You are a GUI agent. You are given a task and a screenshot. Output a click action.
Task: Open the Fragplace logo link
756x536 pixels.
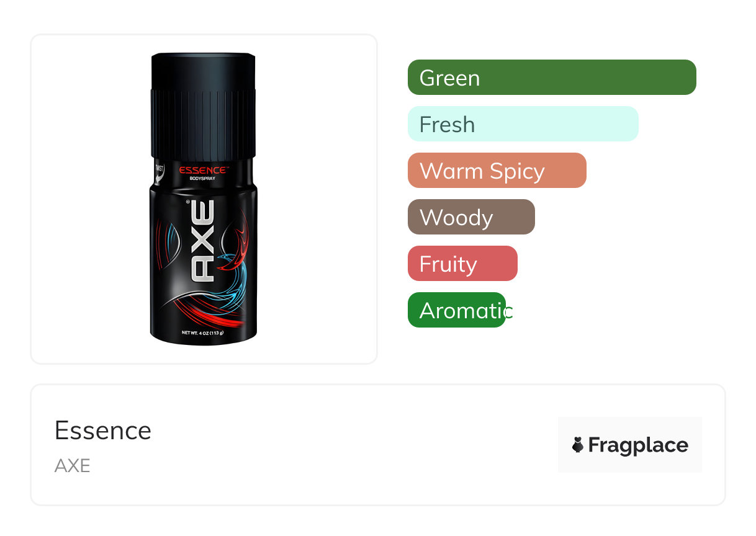630,445
